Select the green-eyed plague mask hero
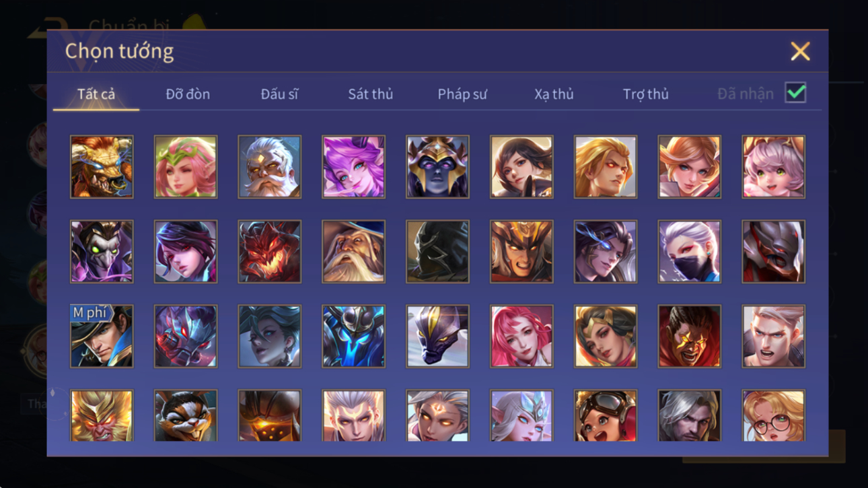 point(102,252)
